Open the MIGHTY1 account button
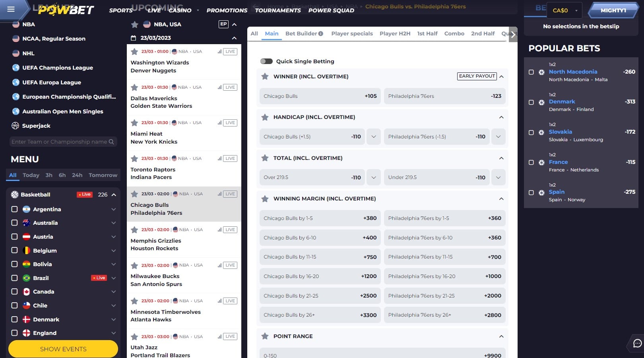The width and height of the screenshot is (644, 358). point(613,10)
